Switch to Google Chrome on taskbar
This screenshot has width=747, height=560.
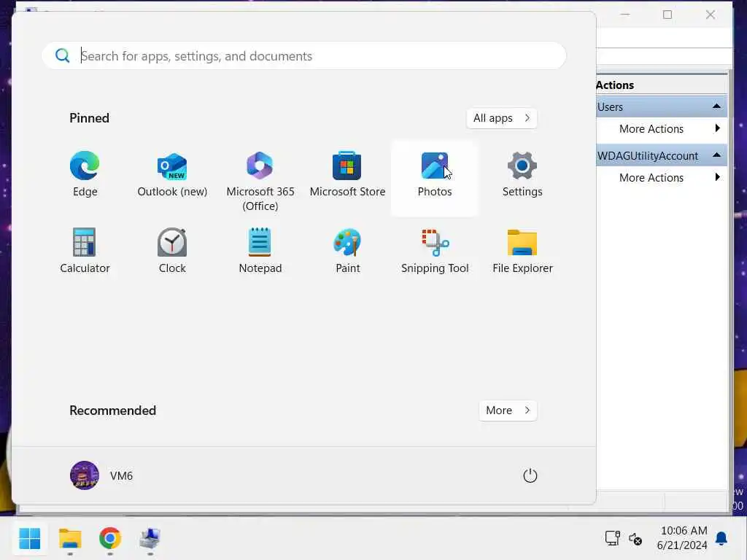pos(110,539)
